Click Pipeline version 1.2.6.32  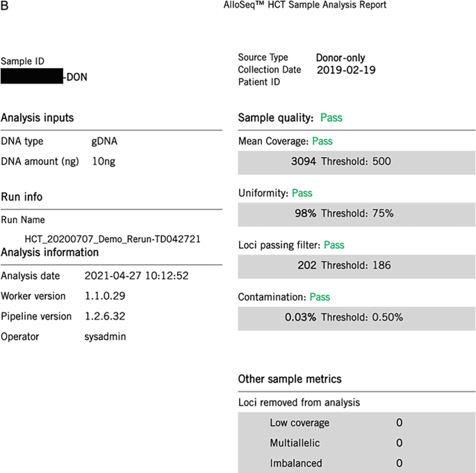(x=104, y=316)
